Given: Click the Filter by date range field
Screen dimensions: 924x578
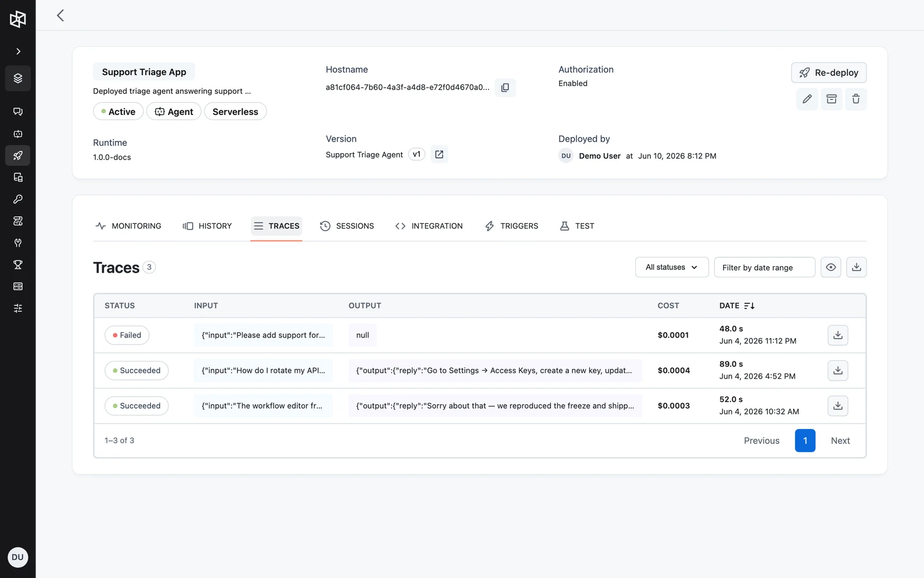Looking at the screenshot, I should pos(765,268).
